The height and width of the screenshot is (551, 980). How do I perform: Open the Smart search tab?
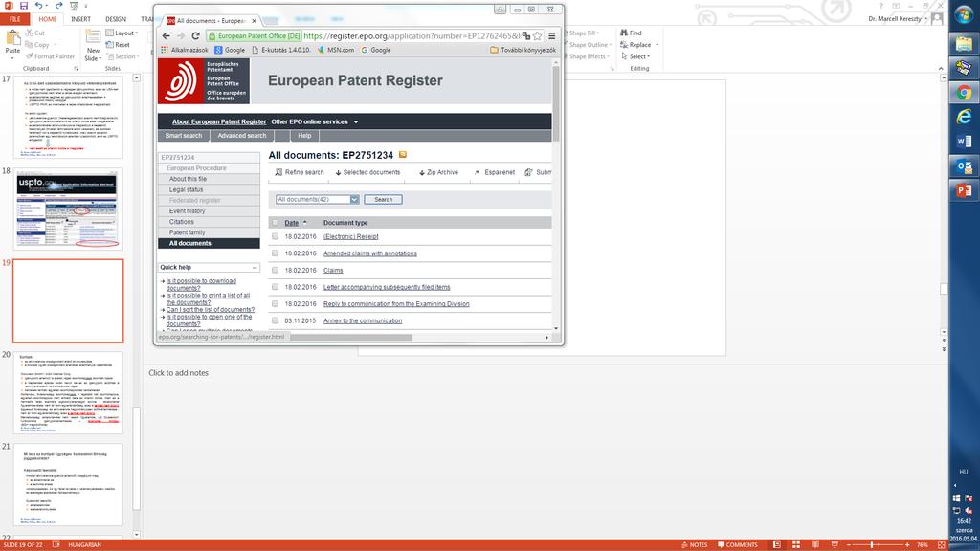coord(184,136)
